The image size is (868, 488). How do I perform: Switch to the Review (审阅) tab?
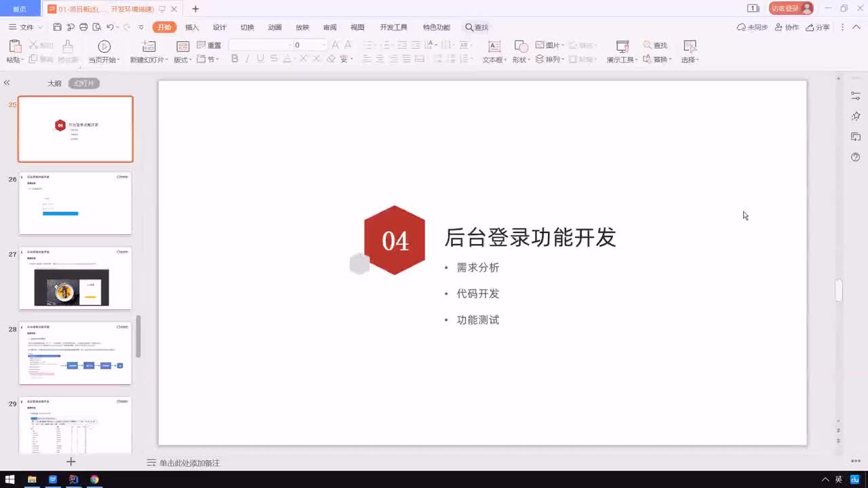[x=330, y=27]
